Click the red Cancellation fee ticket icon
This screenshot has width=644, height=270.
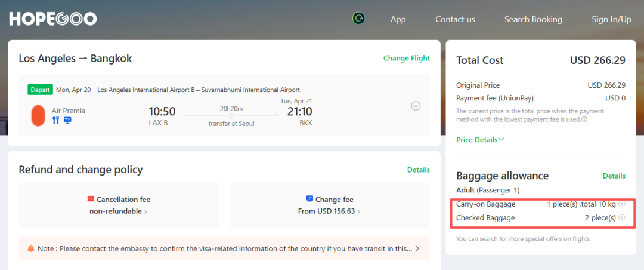point(91,200)
